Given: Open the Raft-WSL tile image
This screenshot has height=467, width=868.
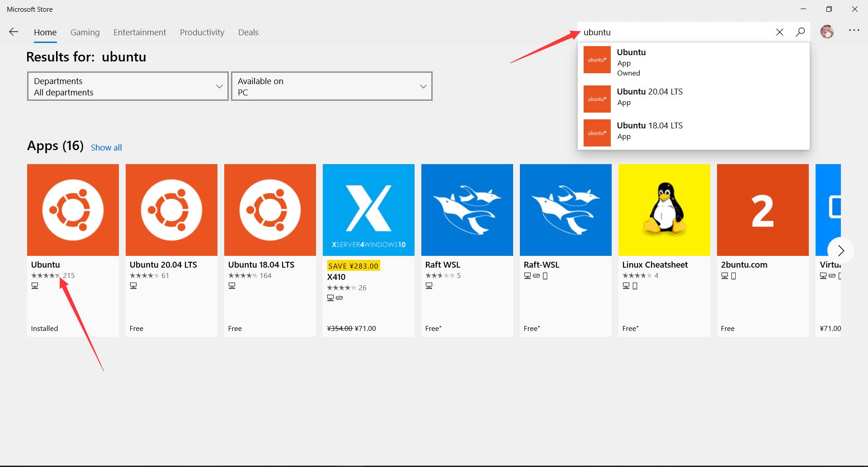Looking at the screenshot, I should [x=566, y=210].
